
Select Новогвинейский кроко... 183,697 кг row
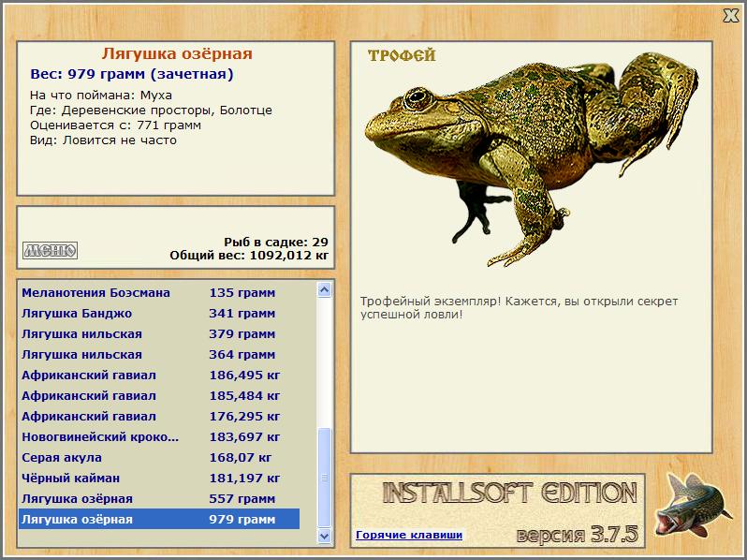159,436
